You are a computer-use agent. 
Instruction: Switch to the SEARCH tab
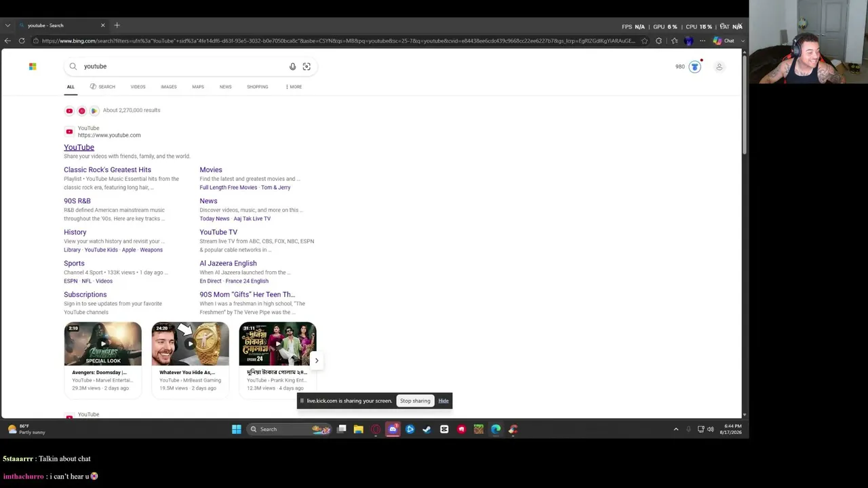click(x=102, y=87)
